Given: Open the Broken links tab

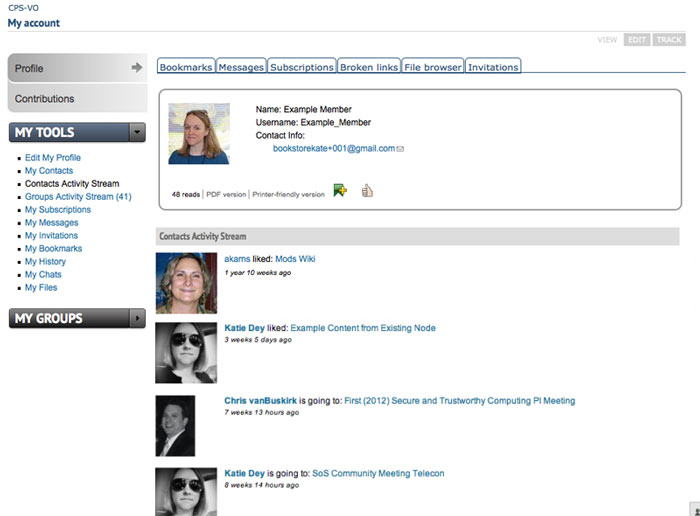Looking at the screenshot, I should [x=369, y=67].
